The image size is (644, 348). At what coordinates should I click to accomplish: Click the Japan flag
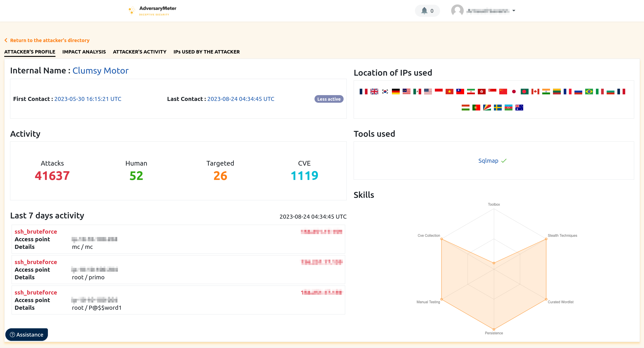tap(514, 92)
